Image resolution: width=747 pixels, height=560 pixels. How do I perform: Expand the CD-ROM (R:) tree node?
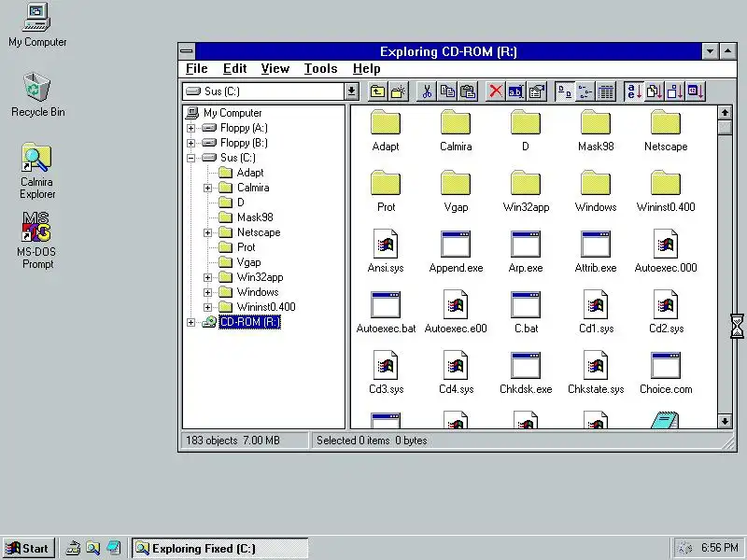click(191, 322)
